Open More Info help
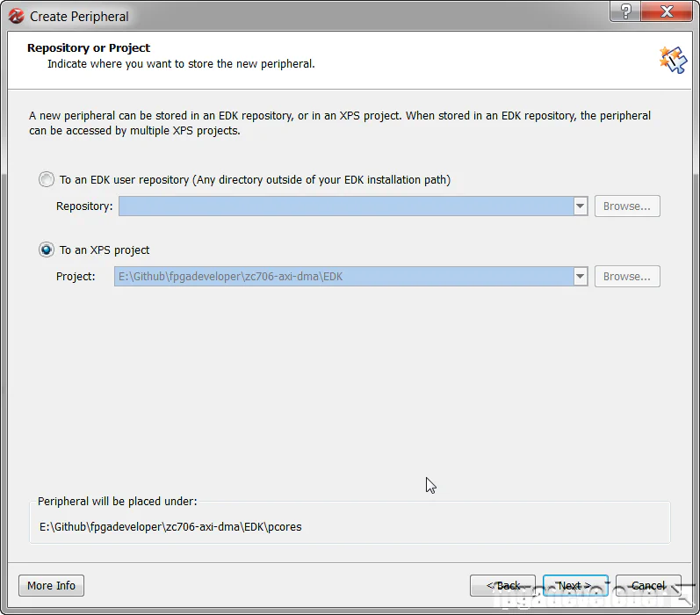Image resolution: width=700 pixels, height=615 pixels. [x=52, y=585]
